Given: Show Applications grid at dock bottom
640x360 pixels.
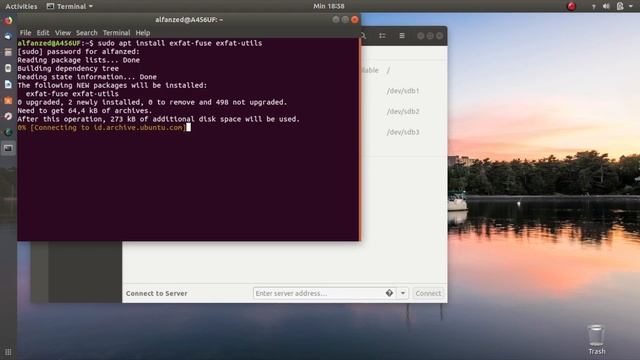Looking at the screenshot, I should (x=8, y=351).
